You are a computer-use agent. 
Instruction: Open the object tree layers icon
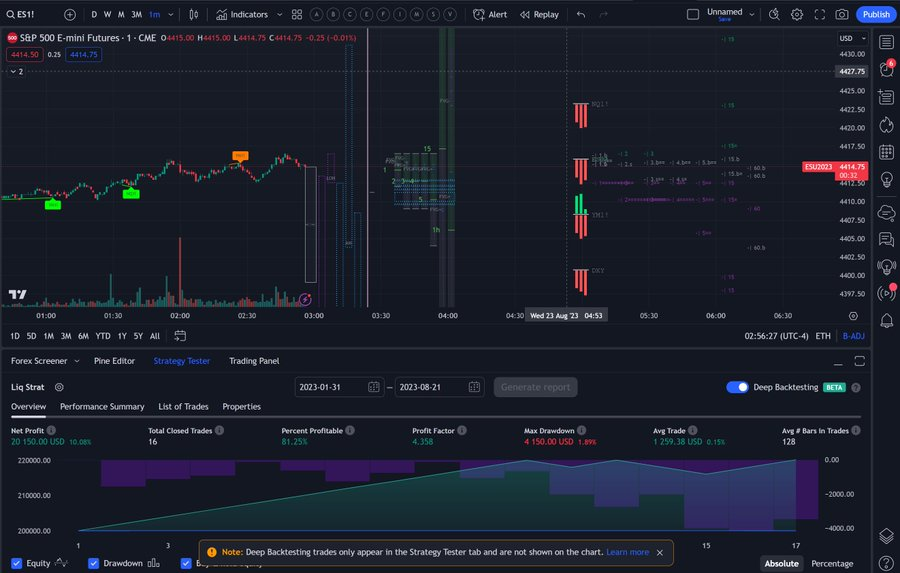(886, 536)
